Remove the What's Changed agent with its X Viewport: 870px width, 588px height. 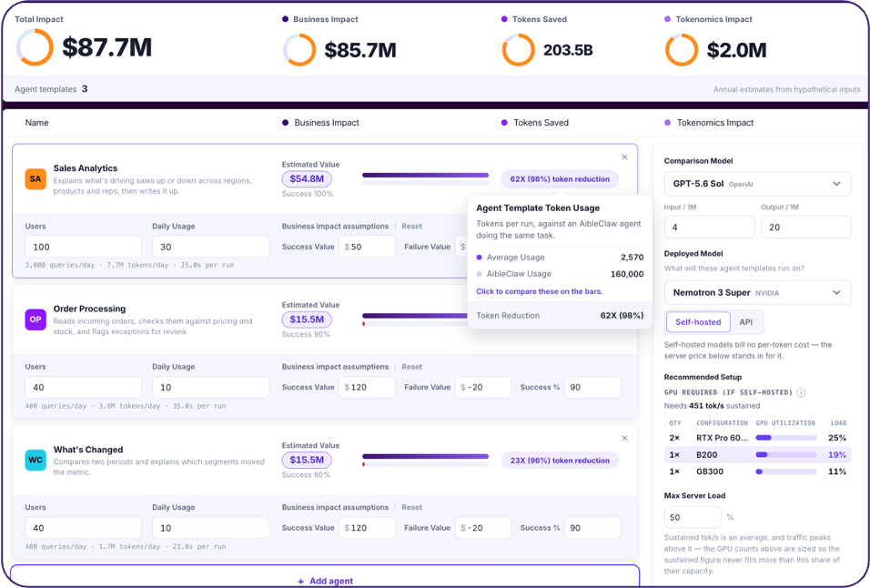coord(625,438)
